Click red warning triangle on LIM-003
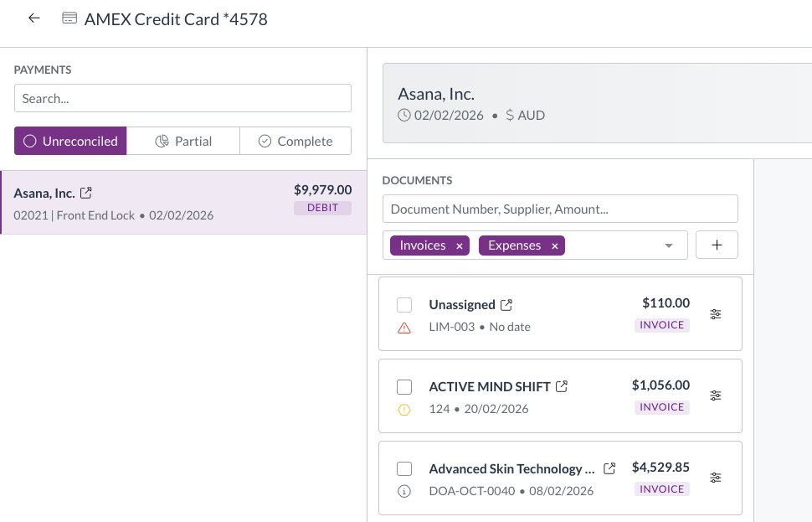The height and width of the screenshot is (522, 812). tap(404, 328)
